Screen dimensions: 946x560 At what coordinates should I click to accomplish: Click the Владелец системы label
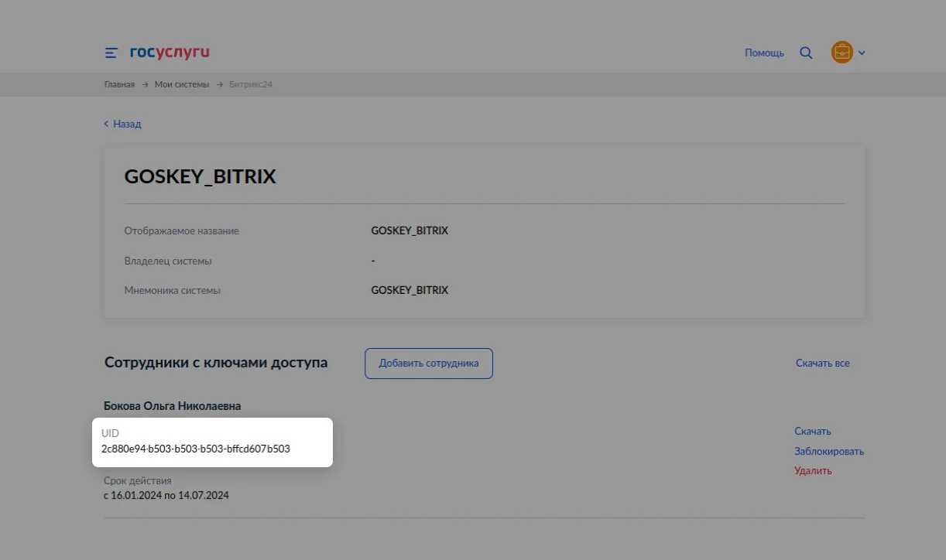[x=168, y=261]
